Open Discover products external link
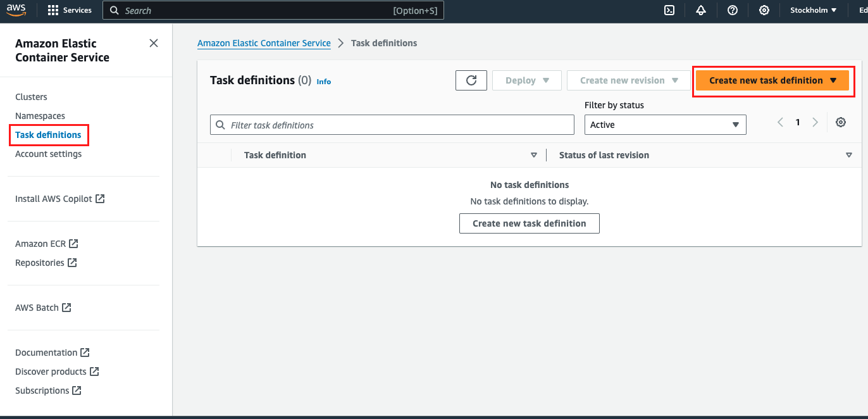The width and height of the screenshot is (868, 419). pyautogui.click(x=57, y=372)
